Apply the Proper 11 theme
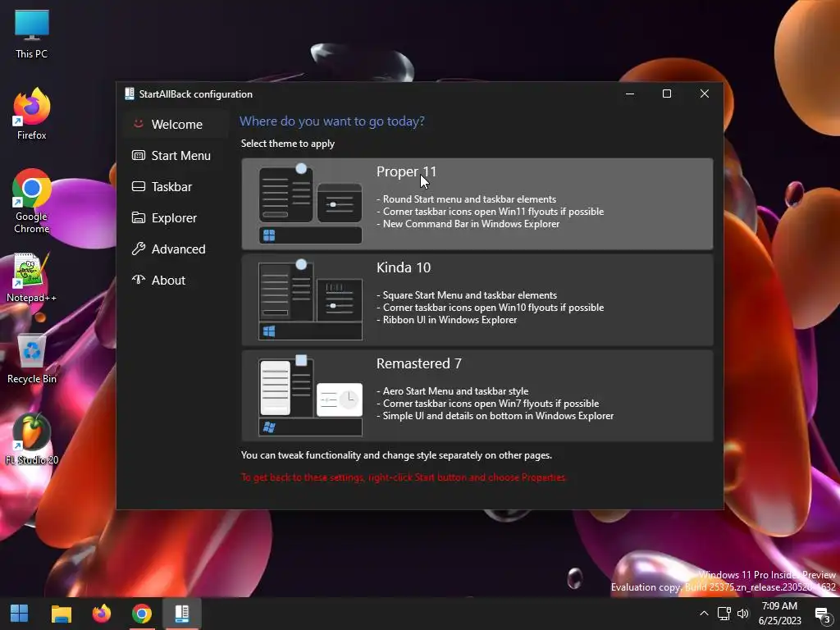The width and height of the screenshot is (840, 630). (x=477, y=203)
